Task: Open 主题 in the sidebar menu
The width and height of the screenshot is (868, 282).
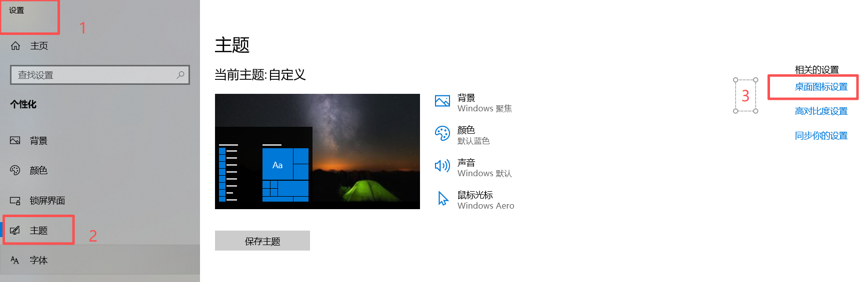Action: 39,231
